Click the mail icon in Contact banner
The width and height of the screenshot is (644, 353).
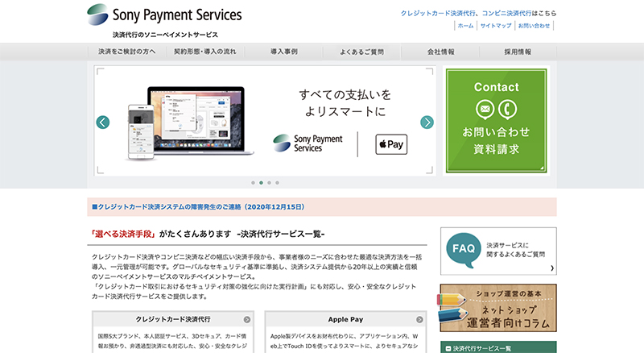485,110
